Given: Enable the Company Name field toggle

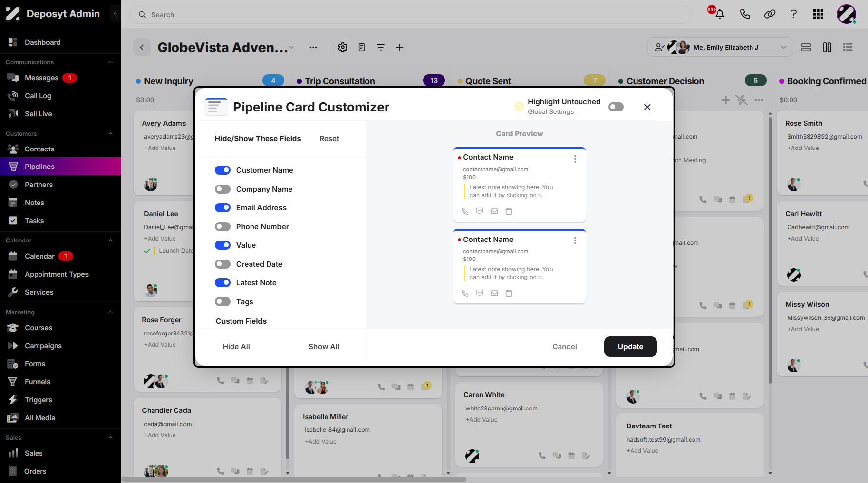Looking at the screenshot, I should click(x=223, y=189).
